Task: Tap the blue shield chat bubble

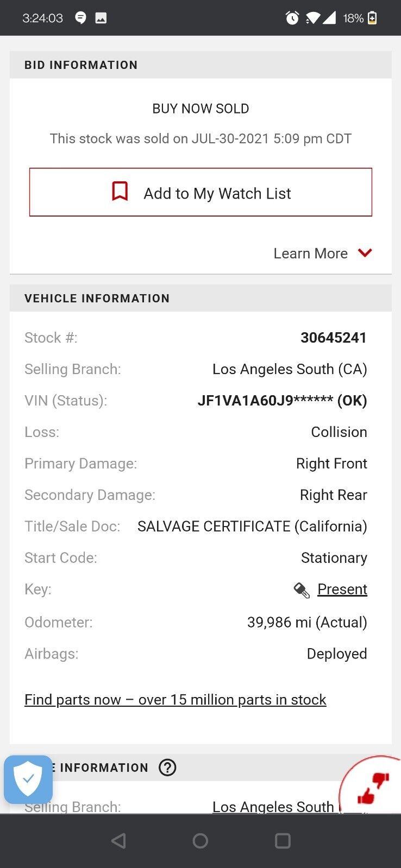Action: 28,780
